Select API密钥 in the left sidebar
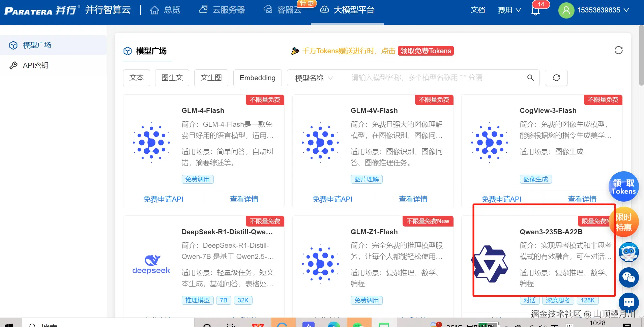This screenshot has height=327, width=644. pos(53,65)
